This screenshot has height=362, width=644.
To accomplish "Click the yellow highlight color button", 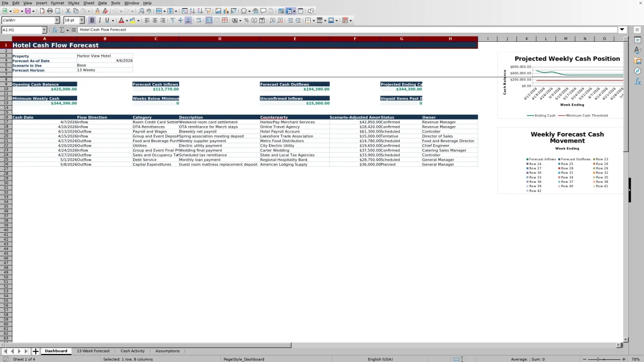I will click(133, 20).
